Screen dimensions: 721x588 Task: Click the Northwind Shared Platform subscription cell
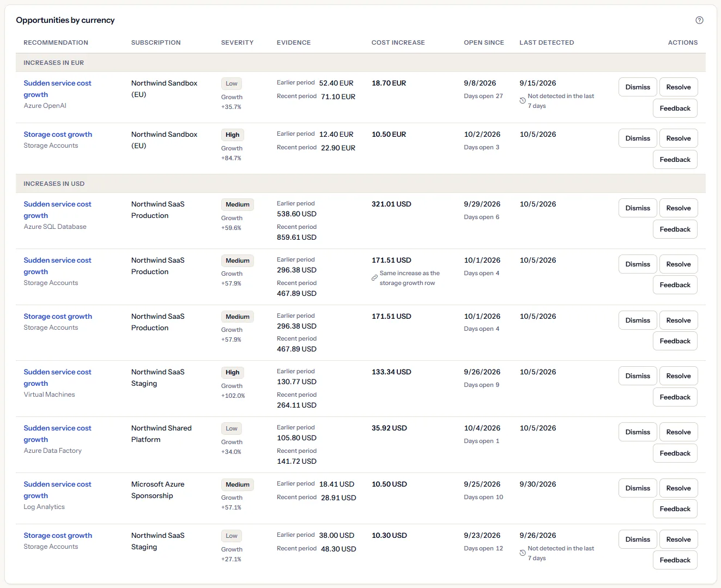(161, 434)
